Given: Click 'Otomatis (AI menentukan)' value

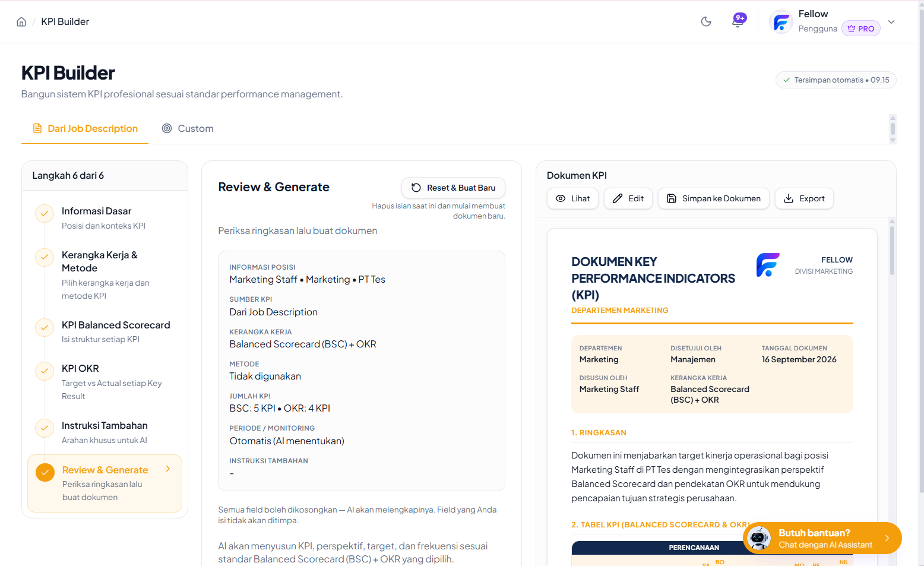Looking at the screenshot, I should pos(287,441).
